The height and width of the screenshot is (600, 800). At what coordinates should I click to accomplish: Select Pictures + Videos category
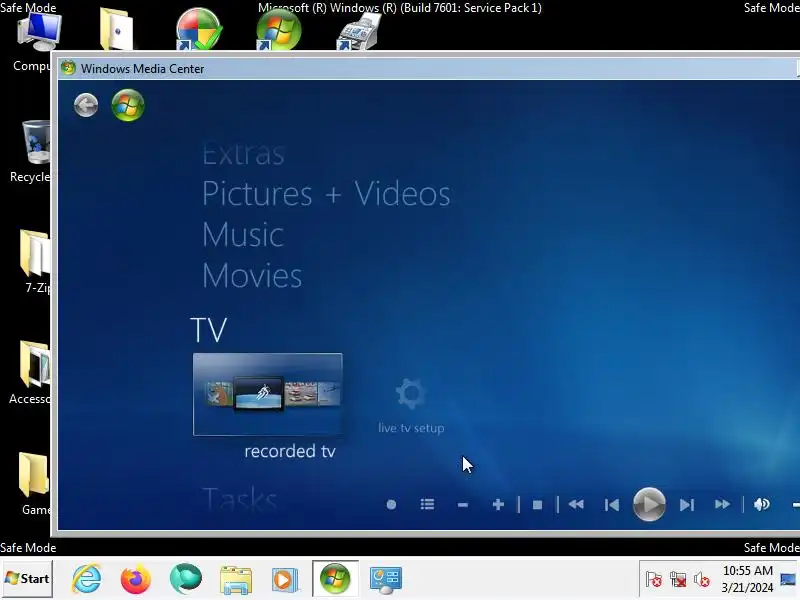pyautogui.click(x=326, y=194)
